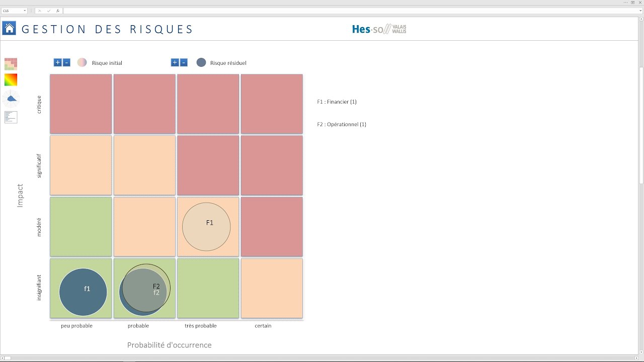Click the insignifiant / très probable green cell
The image size is (644, 362).
[208, 288]
